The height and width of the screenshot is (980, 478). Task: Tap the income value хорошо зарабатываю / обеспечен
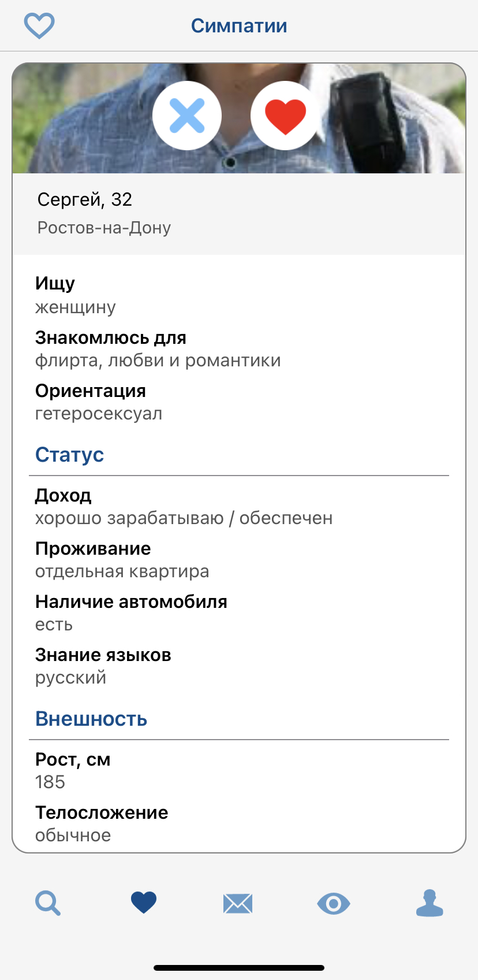pyautogui.click(x=184, y=518)
